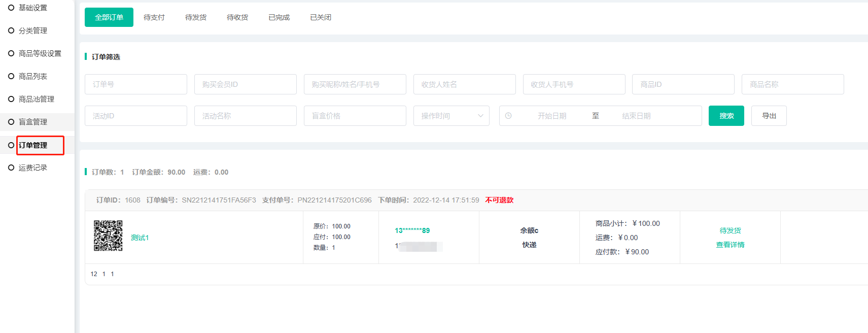Click buyer phone link 13*******89
The image size is (868, 333).
click(412, 230)
